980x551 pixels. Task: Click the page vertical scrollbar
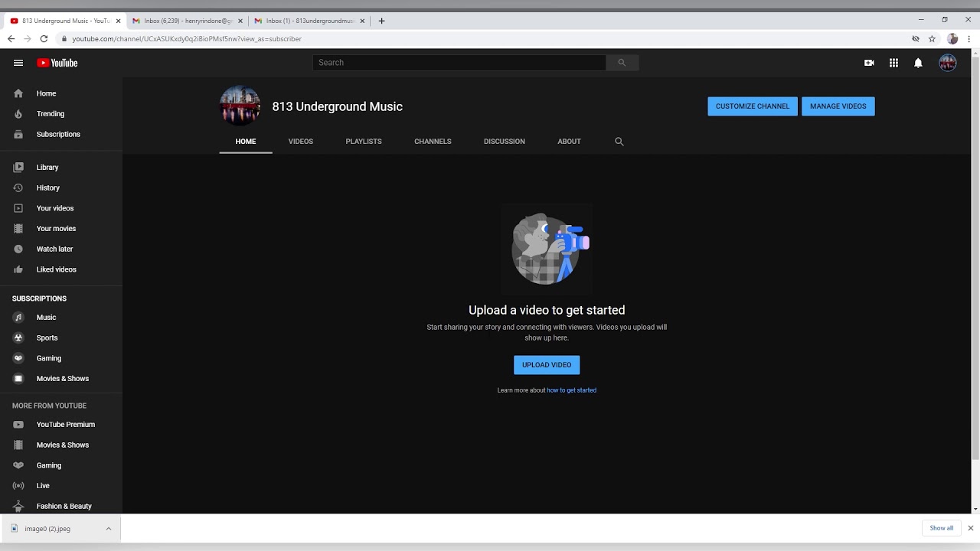975,260
